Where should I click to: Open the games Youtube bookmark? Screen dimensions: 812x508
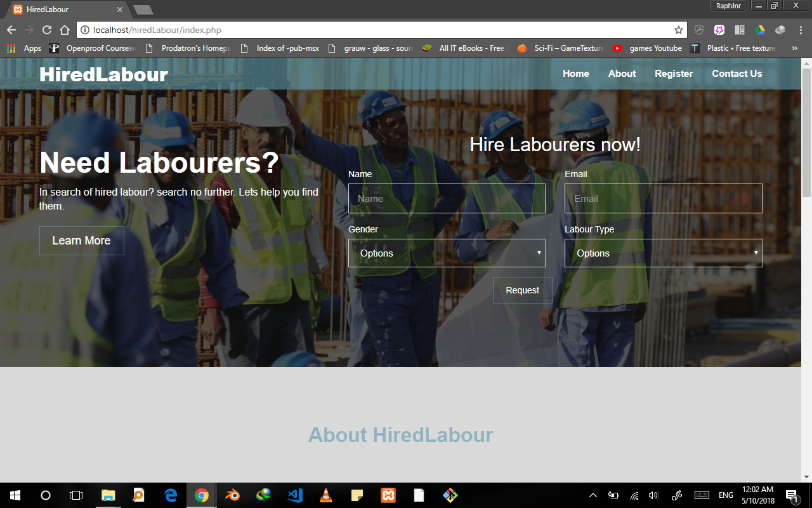(647, 48)
